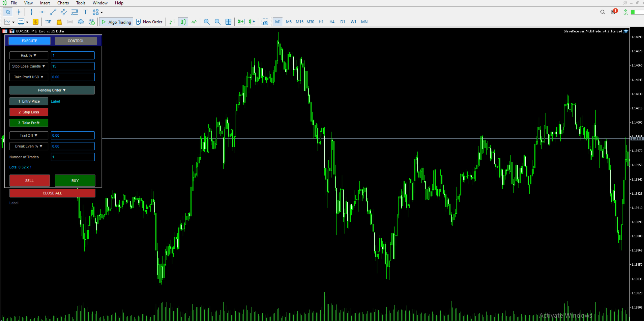Switch to the CONTROL tab
644x321 pixels.
(76, 41)
